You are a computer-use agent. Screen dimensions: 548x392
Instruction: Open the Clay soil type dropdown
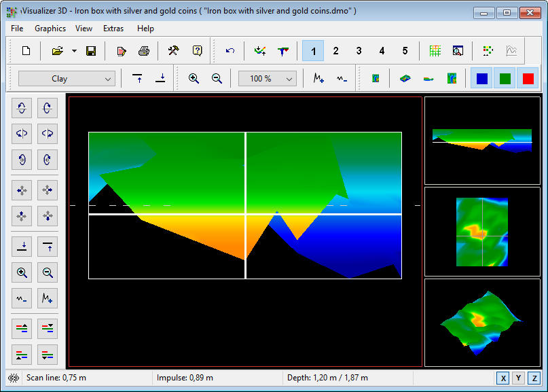tap(67, 79)
